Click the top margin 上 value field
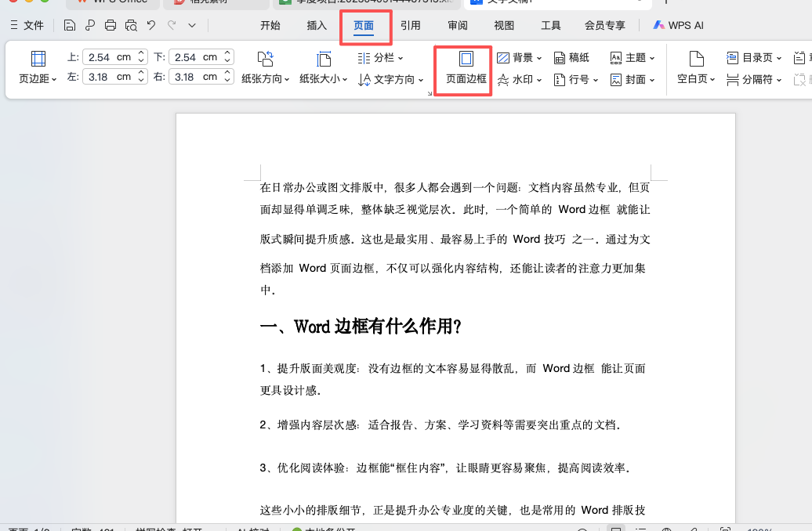Image resolution: width=812 pixels, height=531 pixels. click(109, 57)
